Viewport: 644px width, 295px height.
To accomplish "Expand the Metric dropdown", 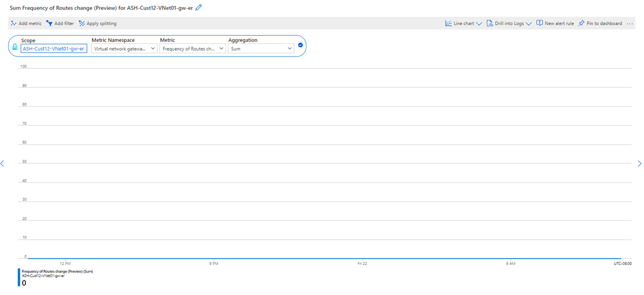I will [193, 48].
